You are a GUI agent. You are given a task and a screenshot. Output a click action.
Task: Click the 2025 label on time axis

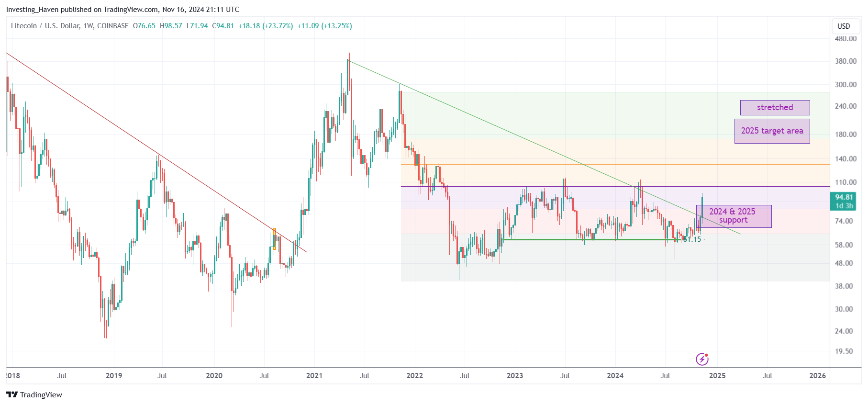click(x=717, y=376)
